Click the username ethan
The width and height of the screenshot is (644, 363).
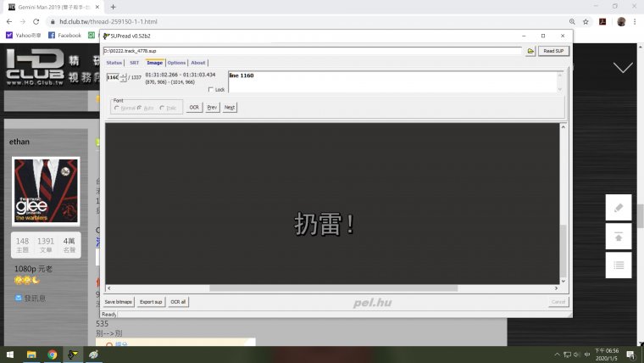[19, 142]
